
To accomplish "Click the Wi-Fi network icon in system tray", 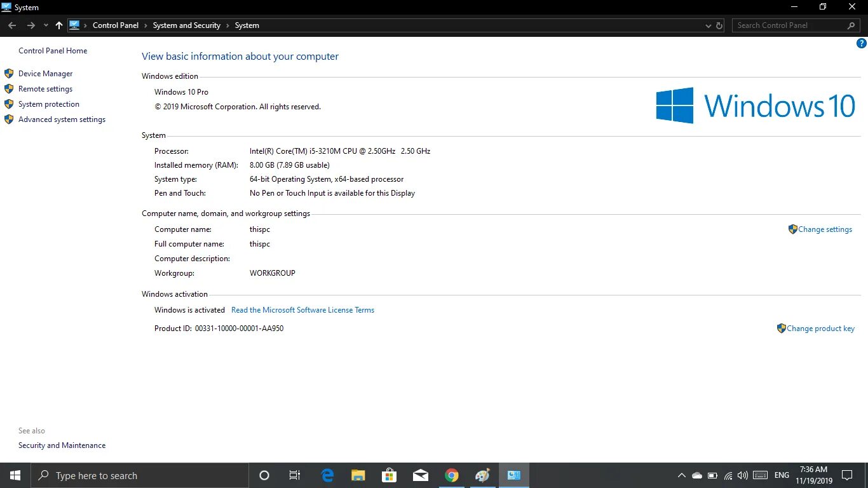I will (x=728, y=475).
